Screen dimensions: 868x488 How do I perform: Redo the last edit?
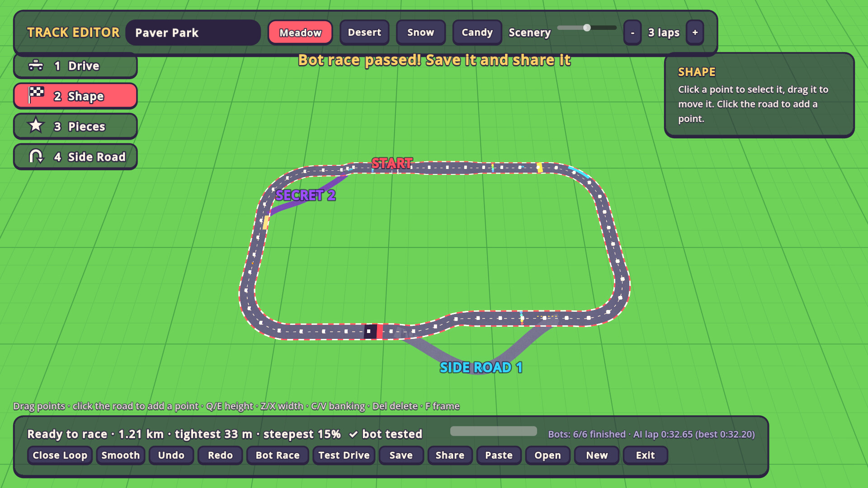pyautogui.click(x=220, y=455)
